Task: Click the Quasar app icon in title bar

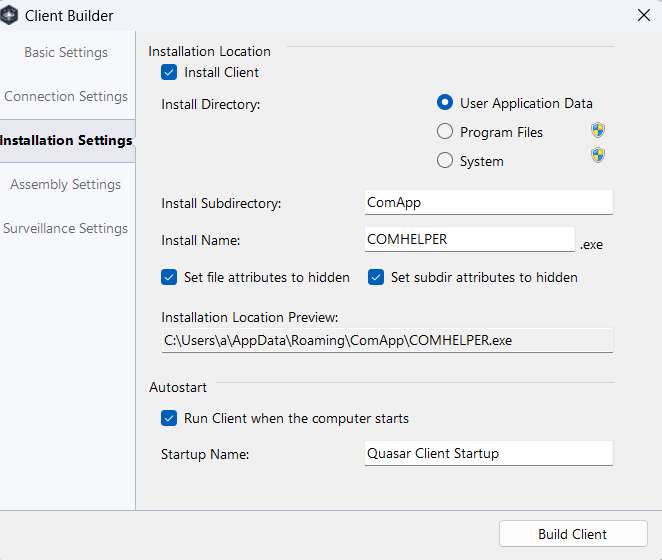Action: point(8,16)
